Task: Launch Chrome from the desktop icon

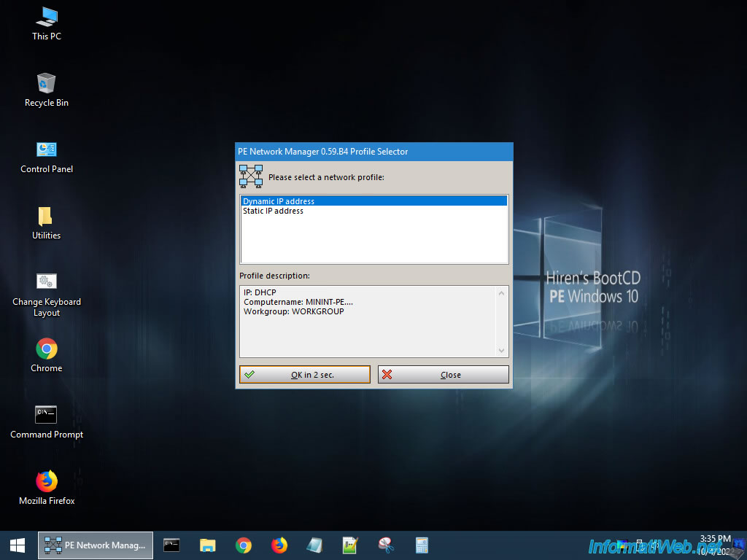Action: pos(46,355)
